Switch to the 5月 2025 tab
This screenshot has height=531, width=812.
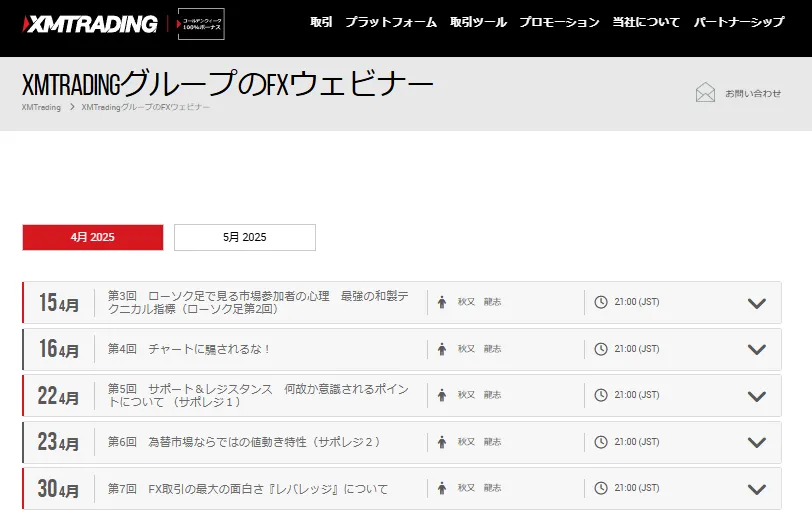coord(245,237)
